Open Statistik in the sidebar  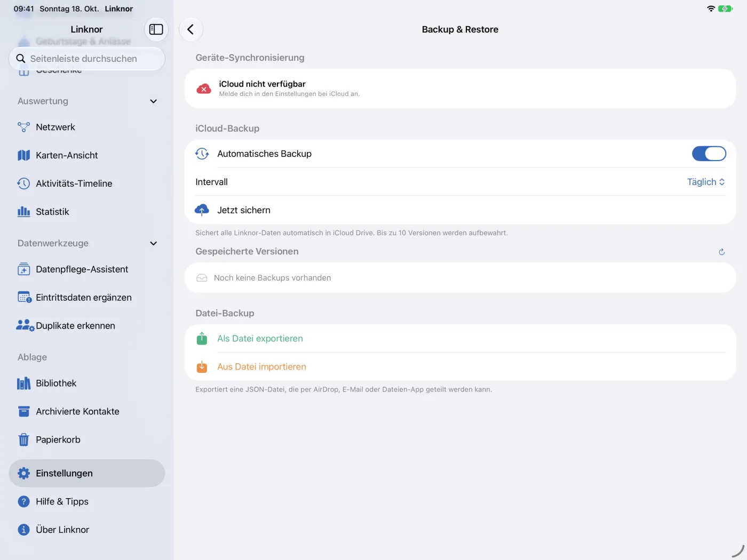(x=87, y=212)
